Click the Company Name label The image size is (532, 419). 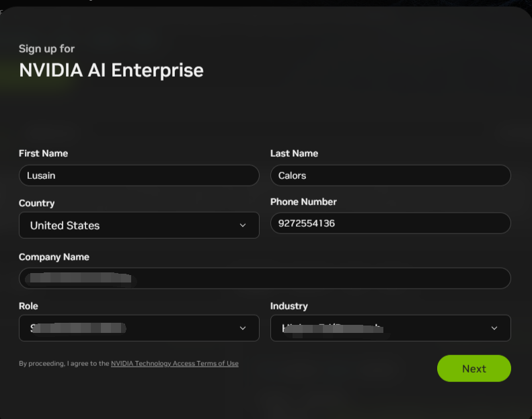coord(54,257)
